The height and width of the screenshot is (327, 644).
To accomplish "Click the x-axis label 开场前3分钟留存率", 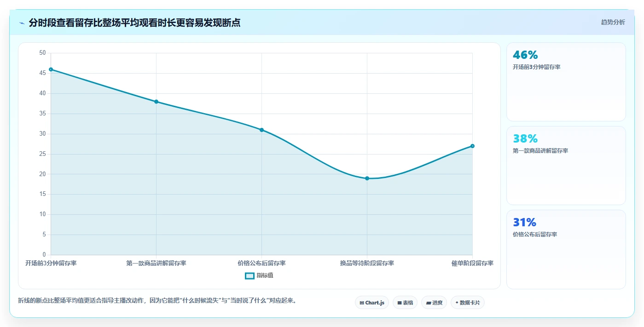I will click(51, 263).
